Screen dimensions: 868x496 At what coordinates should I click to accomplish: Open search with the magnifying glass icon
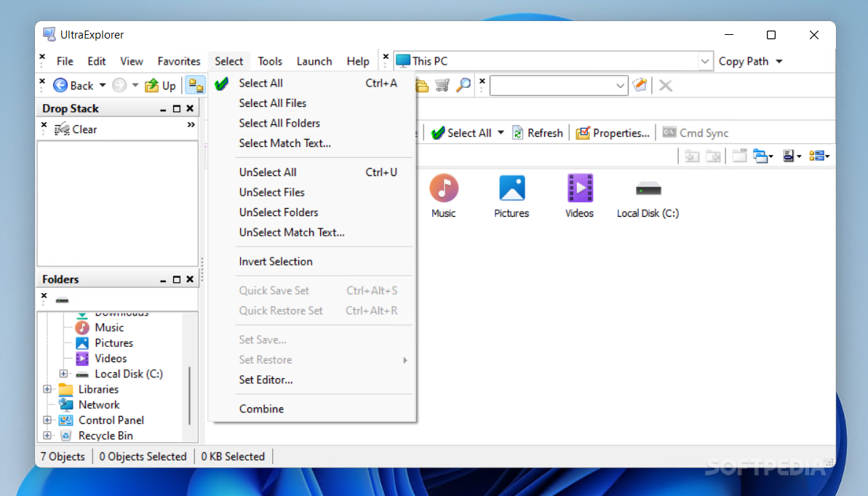click(x=463, y=85)
